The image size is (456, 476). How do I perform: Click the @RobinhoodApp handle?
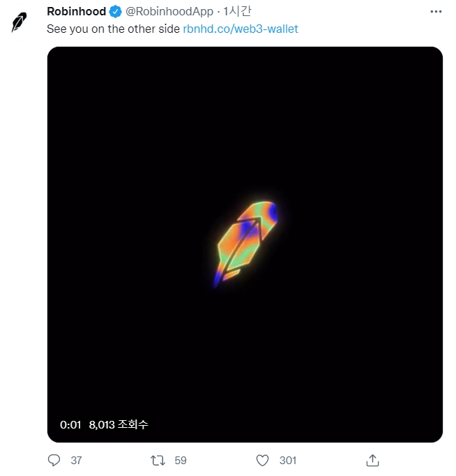point(169,11)
